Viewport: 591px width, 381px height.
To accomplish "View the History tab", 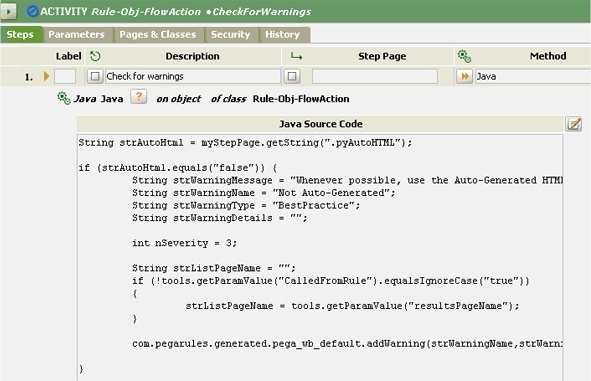I will (283, 35).
